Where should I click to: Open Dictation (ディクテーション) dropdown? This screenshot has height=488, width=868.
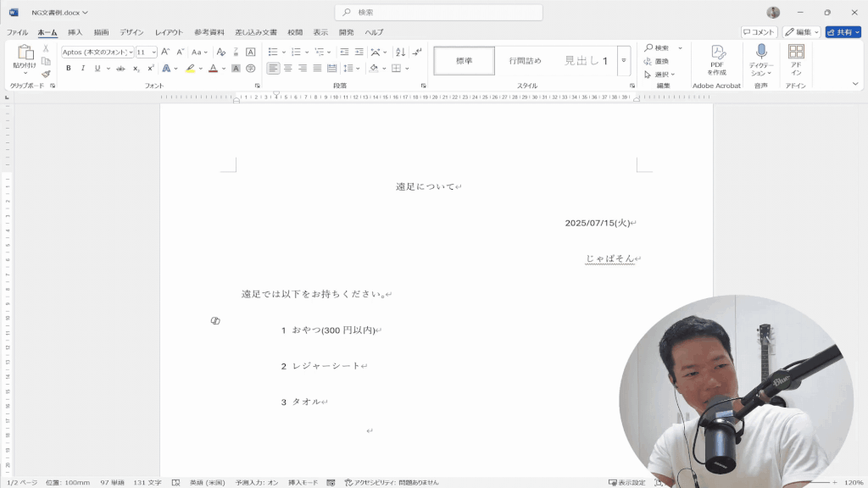click(761, 60)
